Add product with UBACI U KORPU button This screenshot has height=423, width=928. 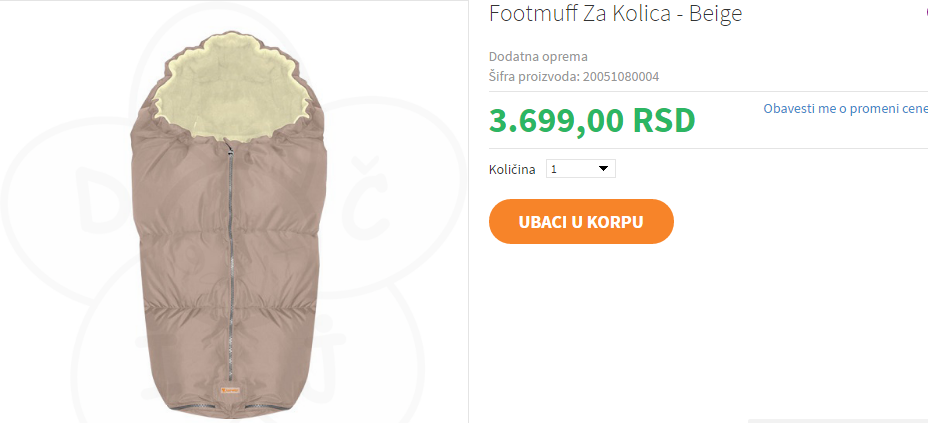coord(581,222)
